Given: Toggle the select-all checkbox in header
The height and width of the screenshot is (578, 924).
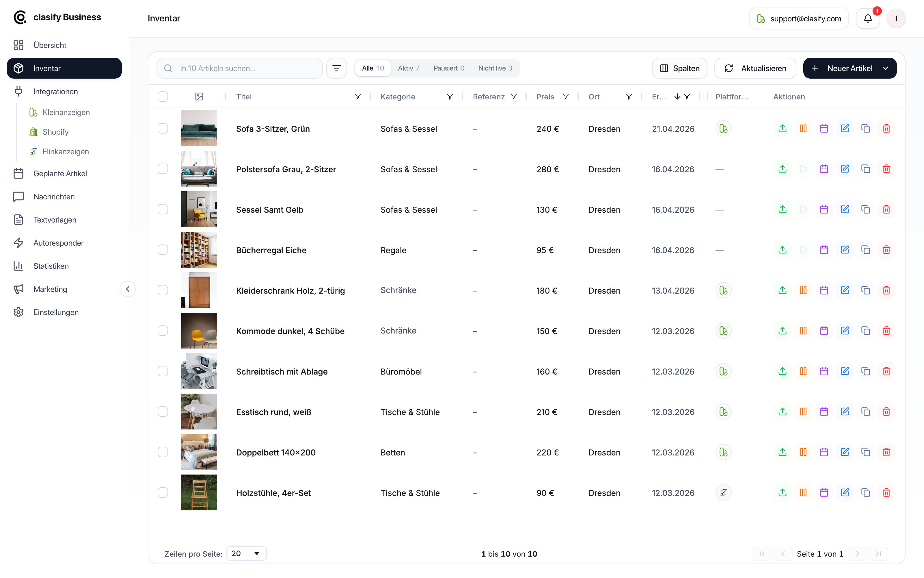Looking at the screenshot, I should tap(163, 97).
